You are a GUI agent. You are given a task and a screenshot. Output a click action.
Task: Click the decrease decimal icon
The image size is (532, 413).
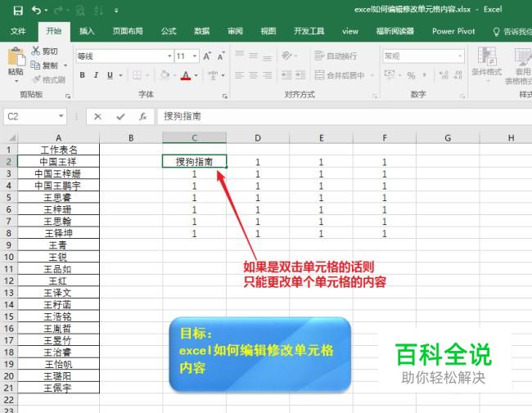click(x=458, y=75)
